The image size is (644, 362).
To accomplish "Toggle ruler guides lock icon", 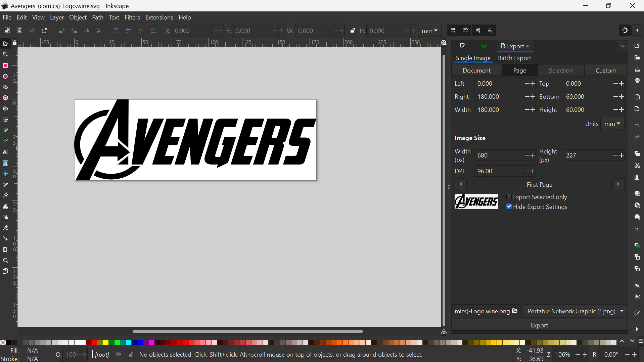I will click(15, 43).
